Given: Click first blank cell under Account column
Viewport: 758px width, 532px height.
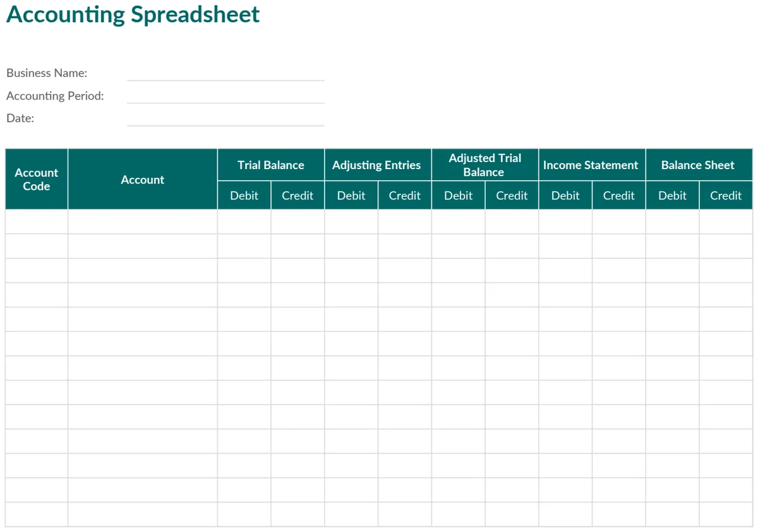Looking at the screenshot, I should tap(143, 222).
